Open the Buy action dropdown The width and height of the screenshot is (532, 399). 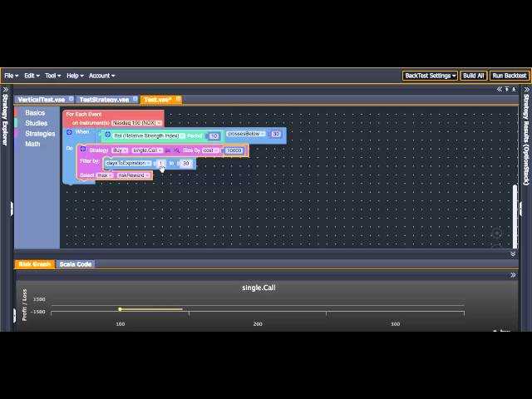tap(120, 150)
